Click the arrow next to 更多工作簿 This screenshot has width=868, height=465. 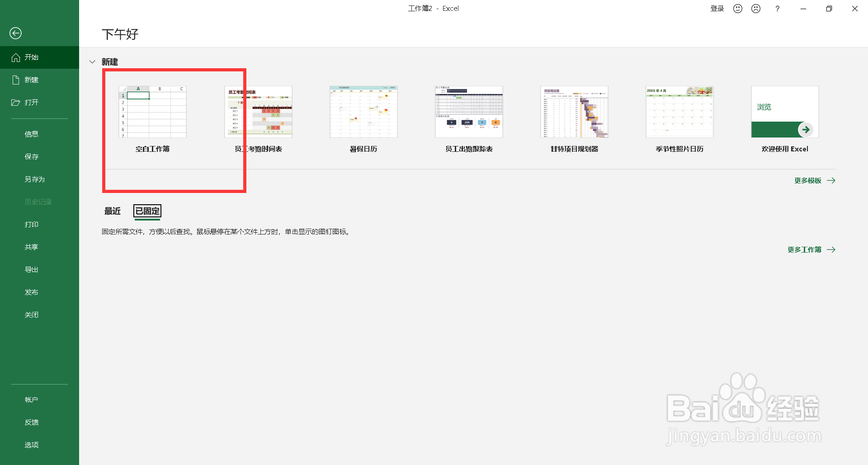831,249
